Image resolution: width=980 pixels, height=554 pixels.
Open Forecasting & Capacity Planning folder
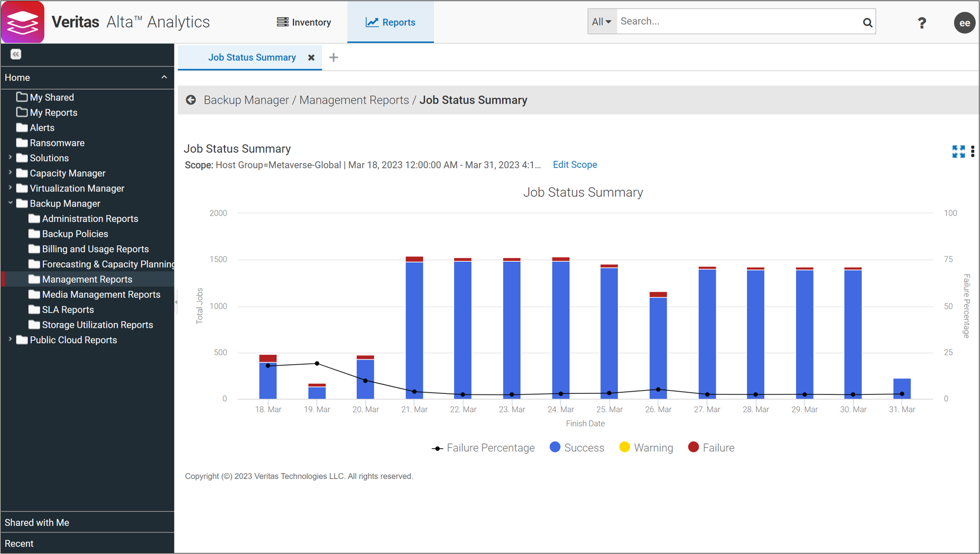tap(101, 264)
